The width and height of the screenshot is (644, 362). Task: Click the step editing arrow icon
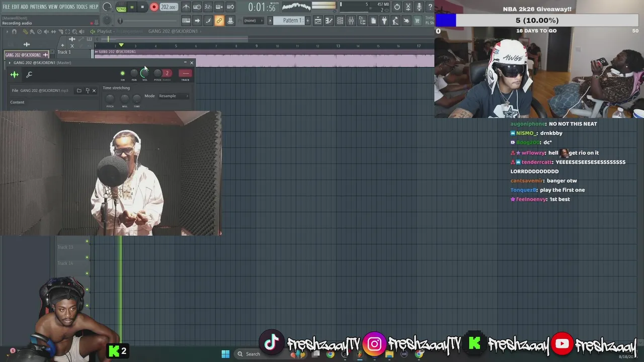click(x=197, y=21)
